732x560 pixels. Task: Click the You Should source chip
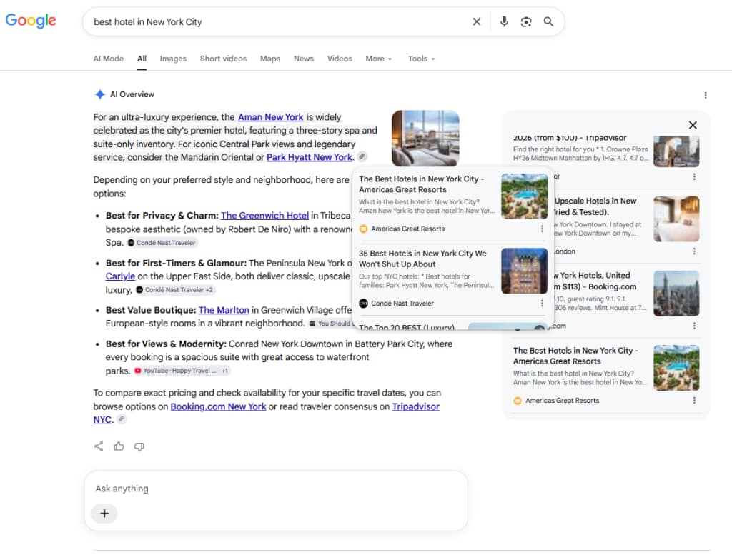point(330,324)
